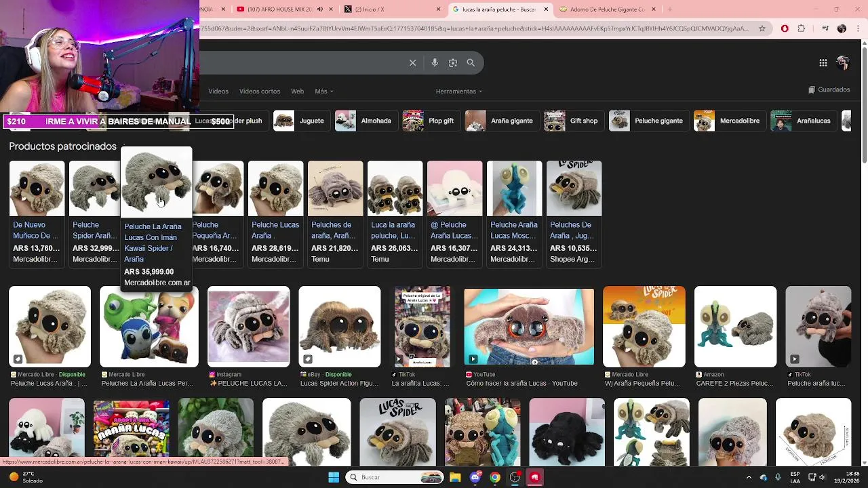Open the Chrome extensions puzzle icon
Screen dimensions: 868x488
point(802,28)
